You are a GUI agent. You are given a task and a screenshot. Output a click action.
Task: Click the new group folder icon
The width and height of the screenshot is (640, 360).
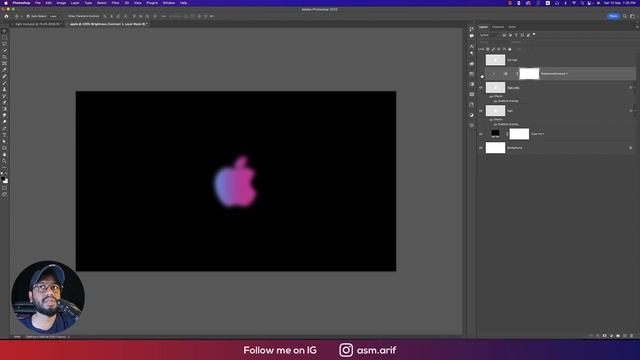[x=618, y=336]
